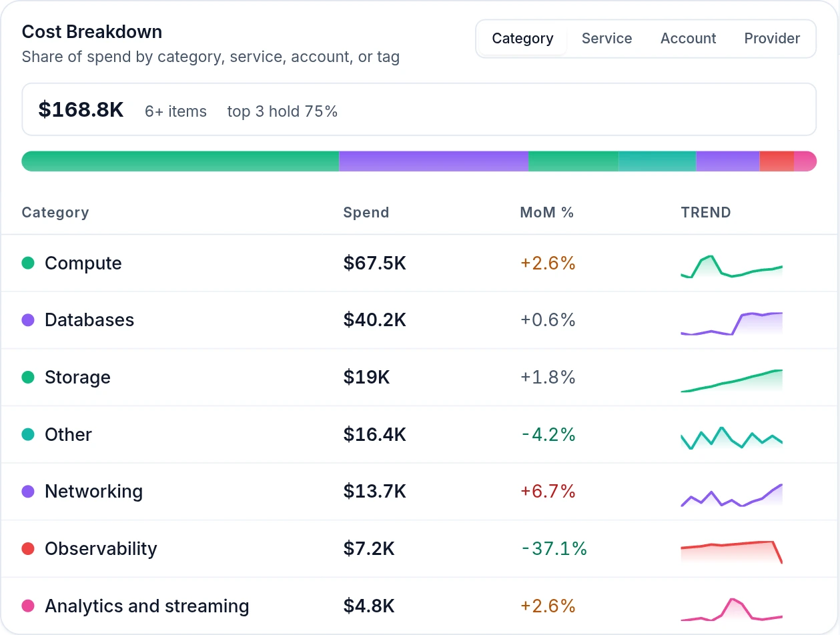Switch to the Account tab
Screen dimensions: 840x635
click(x=688, y=39)
